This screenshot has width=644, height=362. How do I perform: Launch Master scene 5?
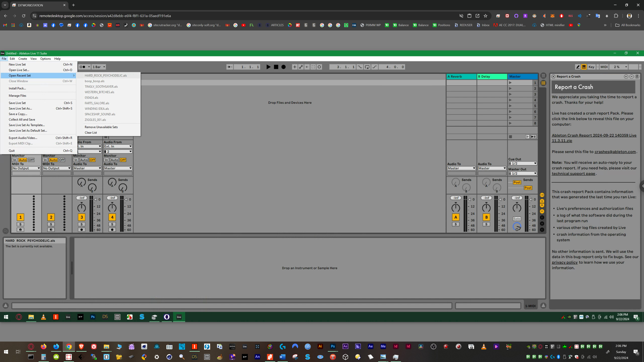point(510,106)
